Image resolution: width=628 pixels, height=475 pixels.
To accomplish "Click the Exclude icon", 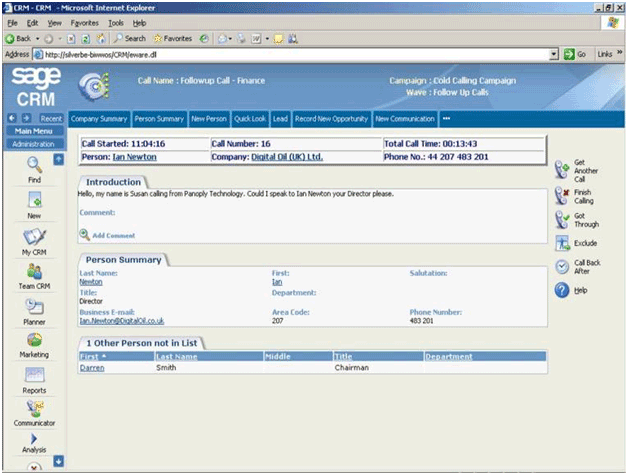I will (x=562, y=243).
